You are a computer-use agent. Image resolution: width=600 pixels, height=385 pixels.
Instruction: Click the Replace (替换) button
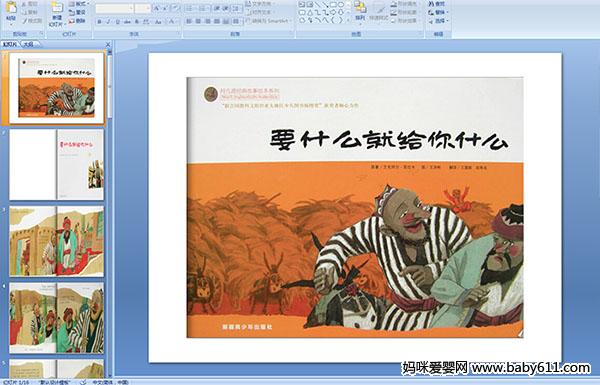[437, 12]
